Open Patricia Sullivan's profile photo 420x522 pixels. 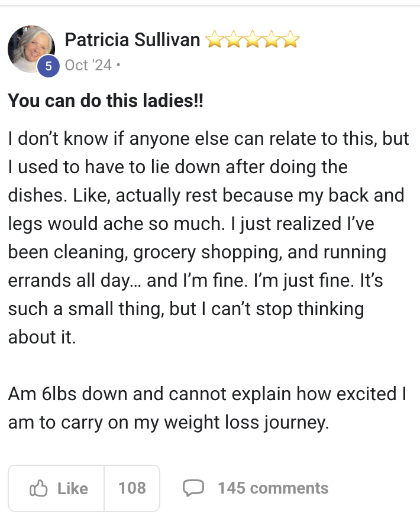tap(31, 49)
